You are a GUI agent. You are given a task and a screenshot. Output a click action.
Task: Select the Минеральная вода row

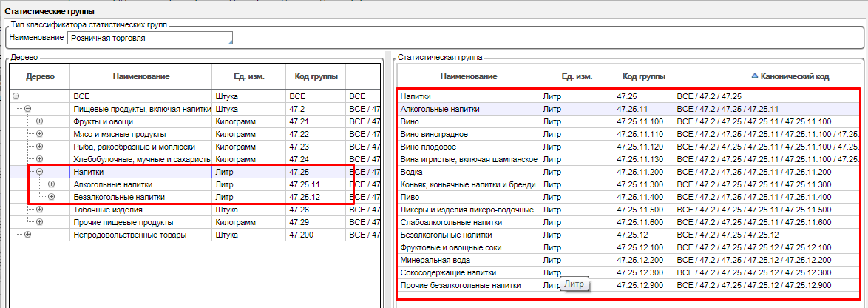467,260
